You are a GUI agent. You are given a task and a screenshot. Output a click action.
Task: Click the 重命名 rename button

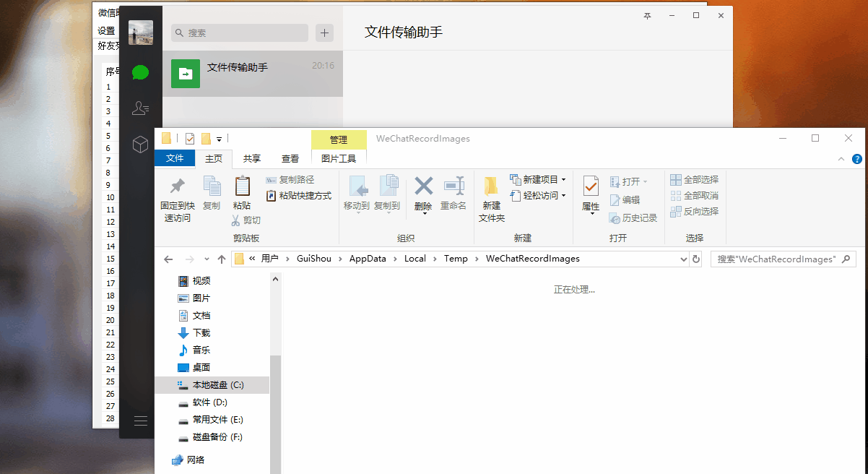click(453, 193)
